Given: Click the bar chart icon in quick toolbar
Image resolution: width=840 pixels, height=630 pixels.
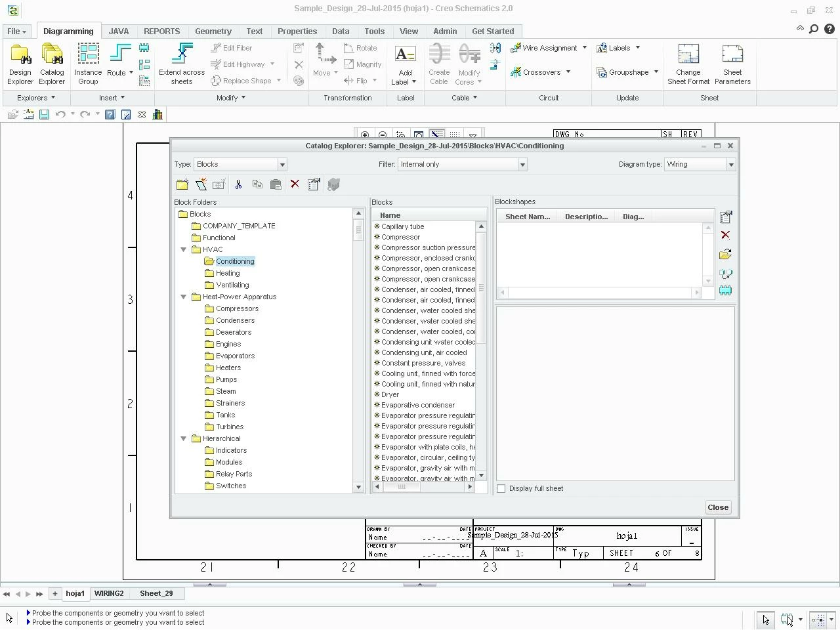Looking at the screenshot, I should click(157, 114).
